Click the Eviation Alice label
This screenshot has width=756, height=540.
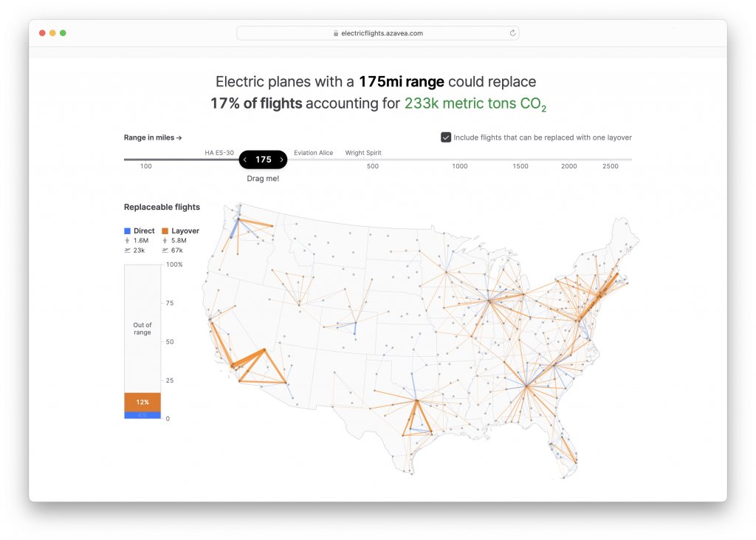pos(313,152)
